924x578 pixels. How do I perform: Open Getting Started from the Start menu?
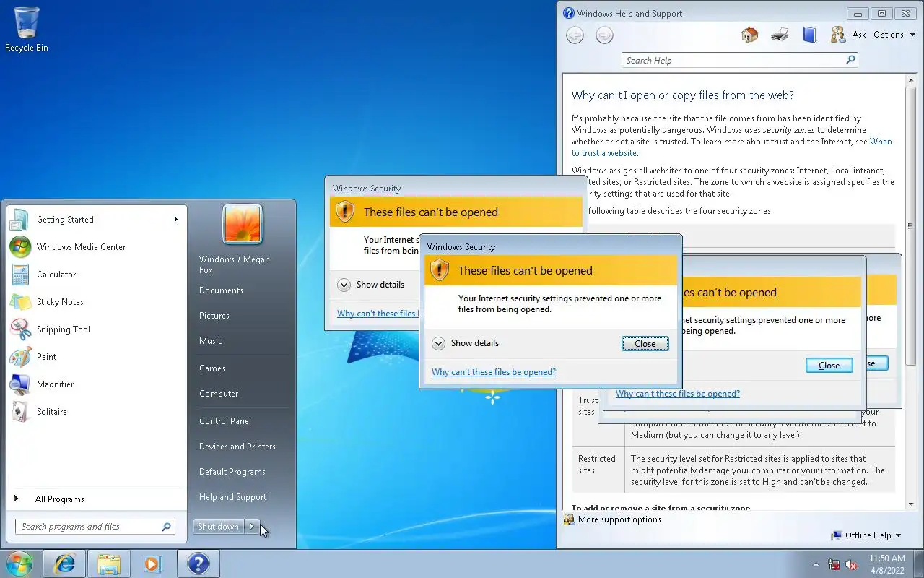click(x=97, y=220)
